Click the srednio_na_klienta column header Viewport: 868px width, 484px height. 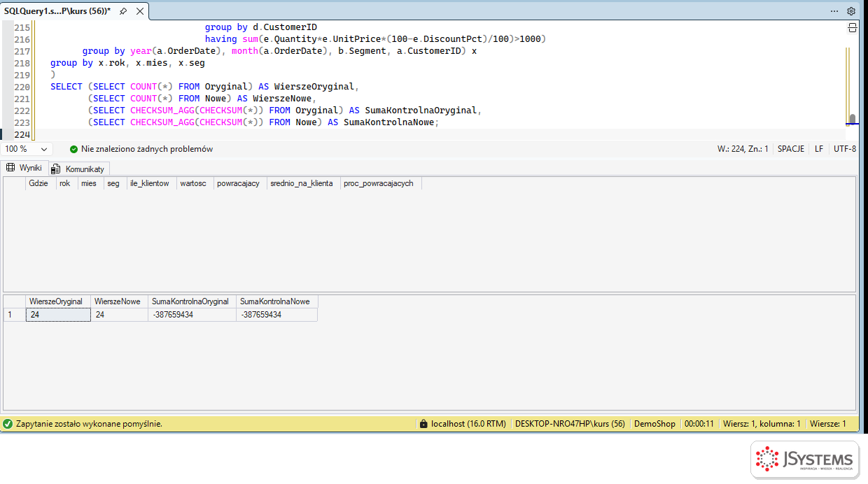pyautogui.click(x=304, y=183)
